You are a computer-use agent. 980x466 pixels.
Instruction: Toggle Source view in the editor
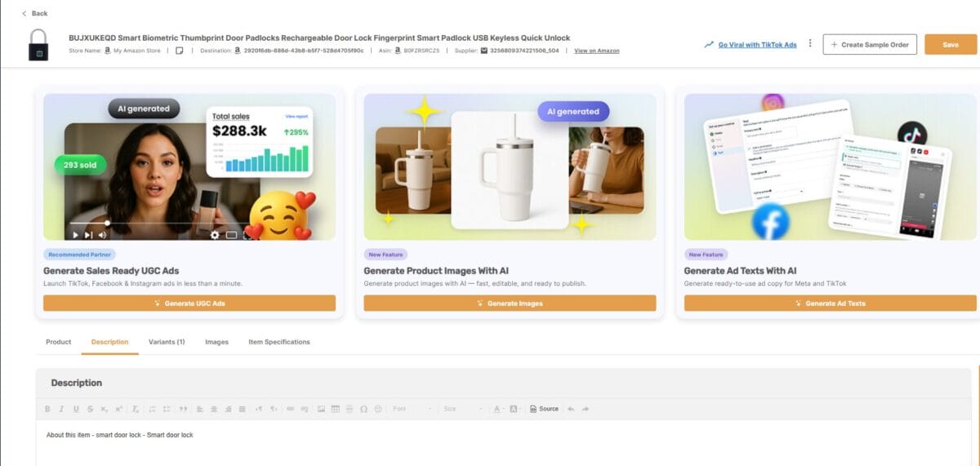(x=544, y=409)
